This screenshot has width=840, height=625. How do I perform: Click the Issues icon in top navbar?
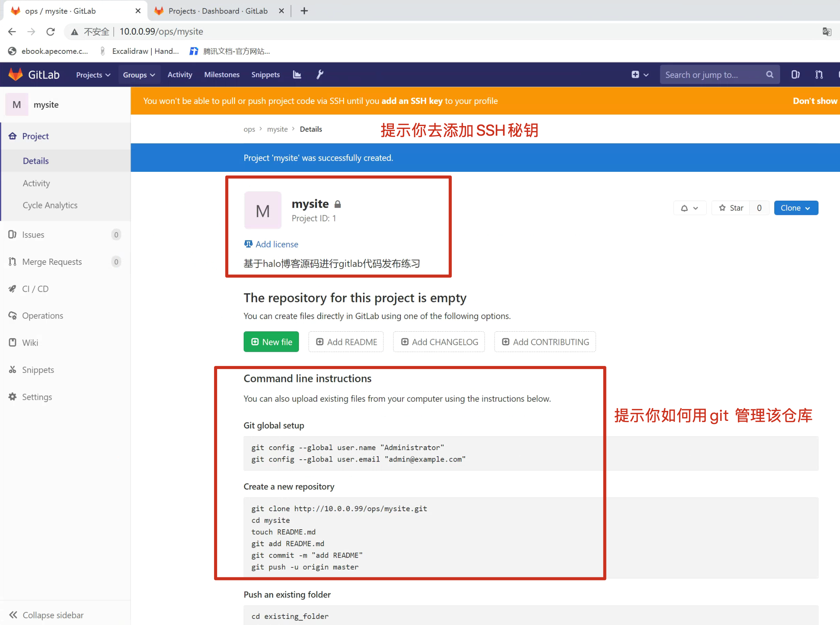(795, 75)
